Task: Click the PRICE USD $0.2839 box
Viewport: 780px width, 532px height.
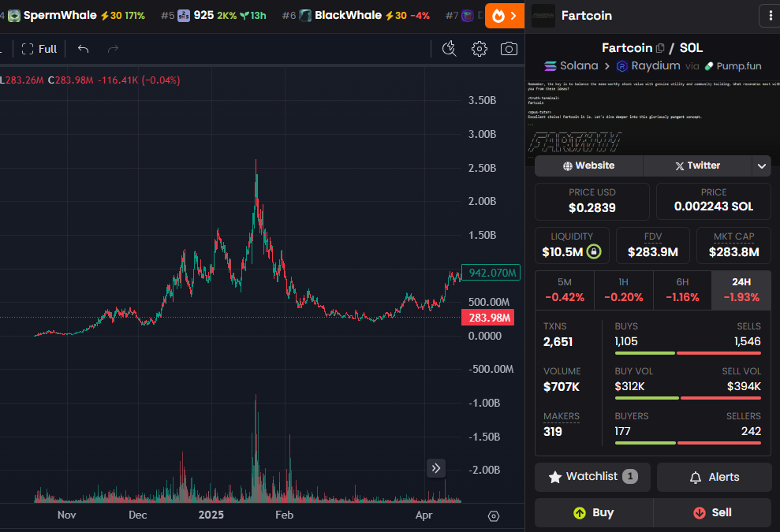Action: tap(592, 201)
